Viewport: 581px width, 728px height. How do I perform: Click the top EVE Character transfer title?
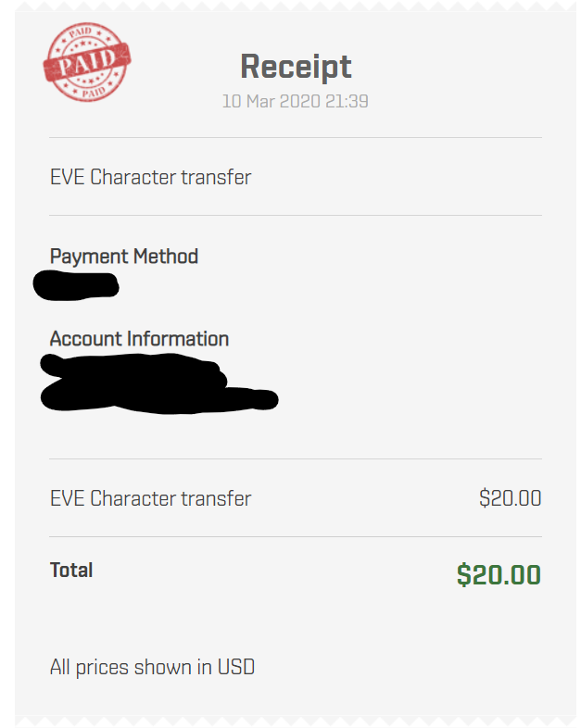pos(150,177)
